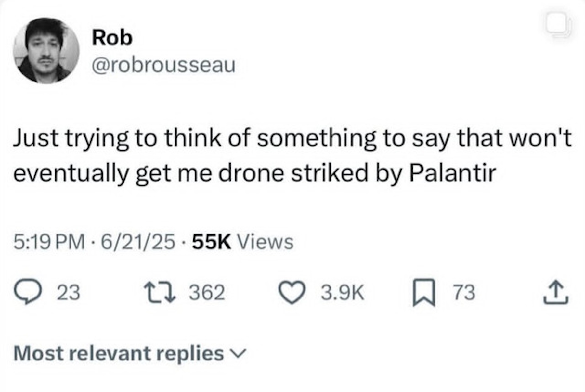This screenshot has width=585, height=392.
Task: Click the 6/21/25 date
Action: click(138, 242)
